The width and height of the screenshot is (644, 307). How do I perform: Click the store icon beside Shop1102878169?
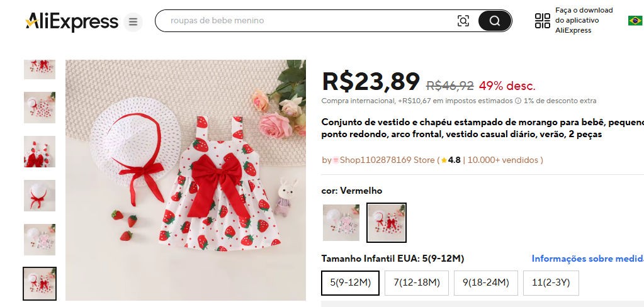336,160
